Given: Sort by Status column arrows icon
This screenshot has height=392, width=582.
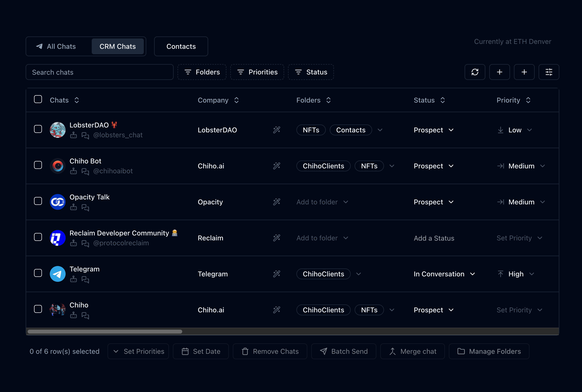Looking at the screenshot, I should 442,100.
